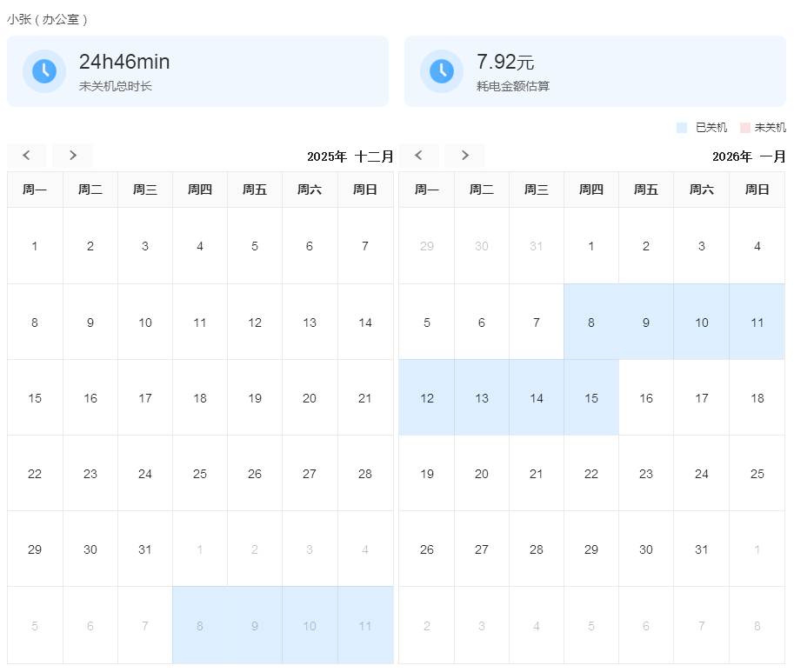Screen dimensions: 794x672
Task: Select January 8 in the 2026 calendar
Action: 591,323
